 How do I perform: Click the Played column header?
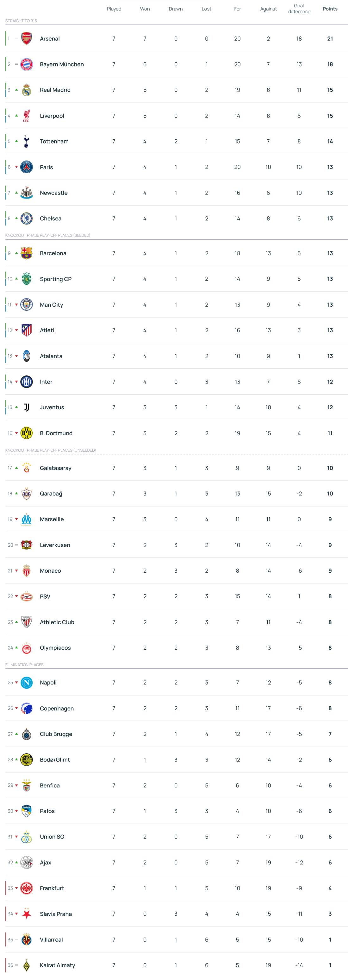coord(114,9)
